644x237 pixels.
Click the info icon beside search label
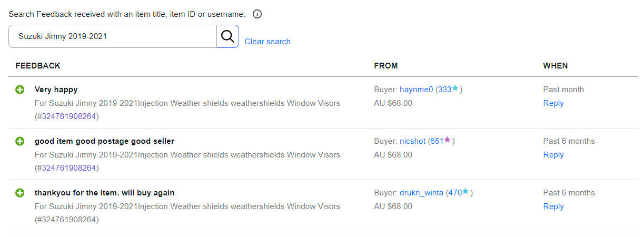pos(257,14)
